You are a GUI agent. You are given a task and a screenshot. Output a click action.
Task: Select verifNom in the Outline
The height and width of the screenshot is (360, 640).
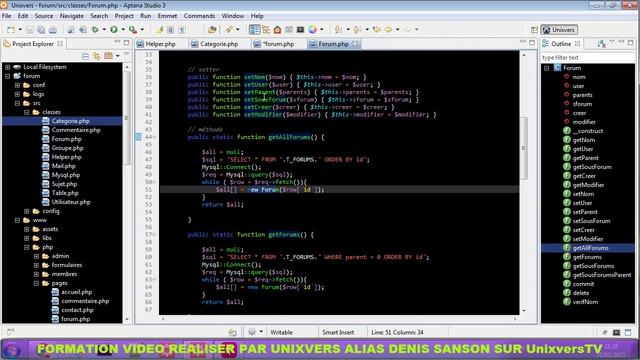585,302
